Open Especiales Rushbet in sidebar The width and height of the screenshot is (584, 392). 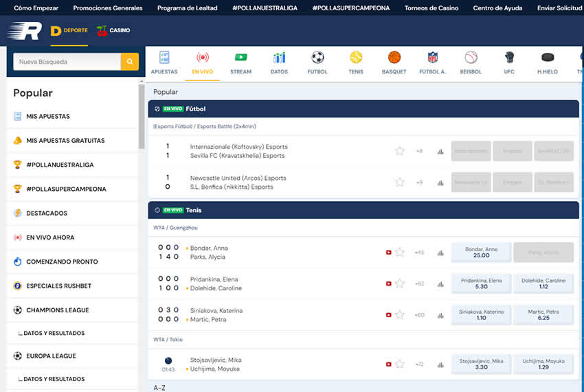coord(72,286)
